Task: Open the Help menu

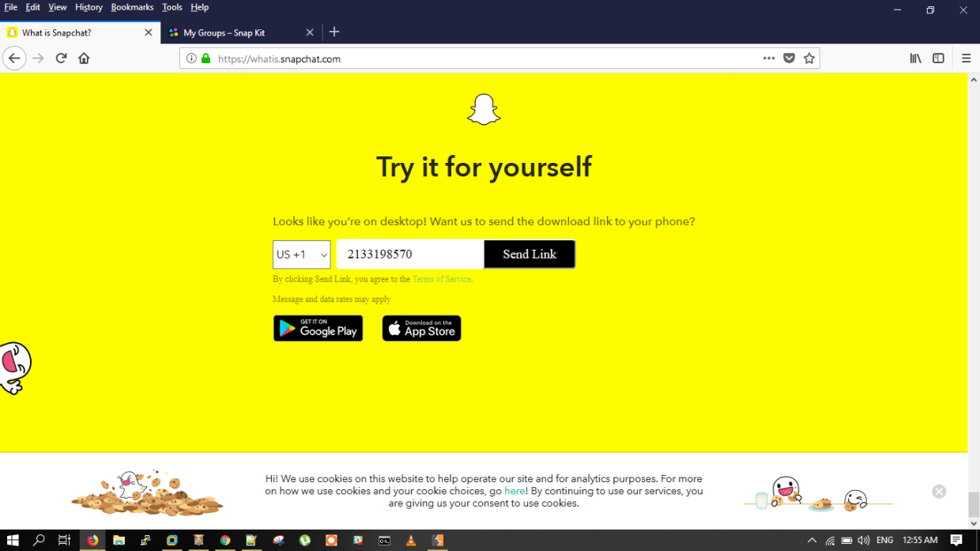Action: click(199, 7)
